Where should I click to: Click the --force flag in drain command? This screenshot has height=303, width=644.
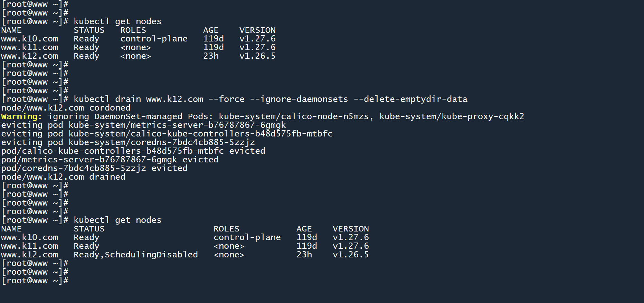(x=226, y=99)
